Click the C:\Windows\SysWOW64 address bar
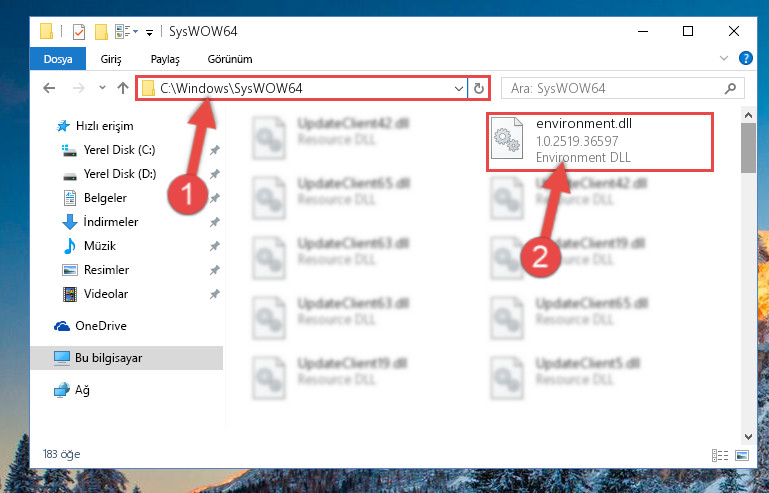 tap(301, 88)
